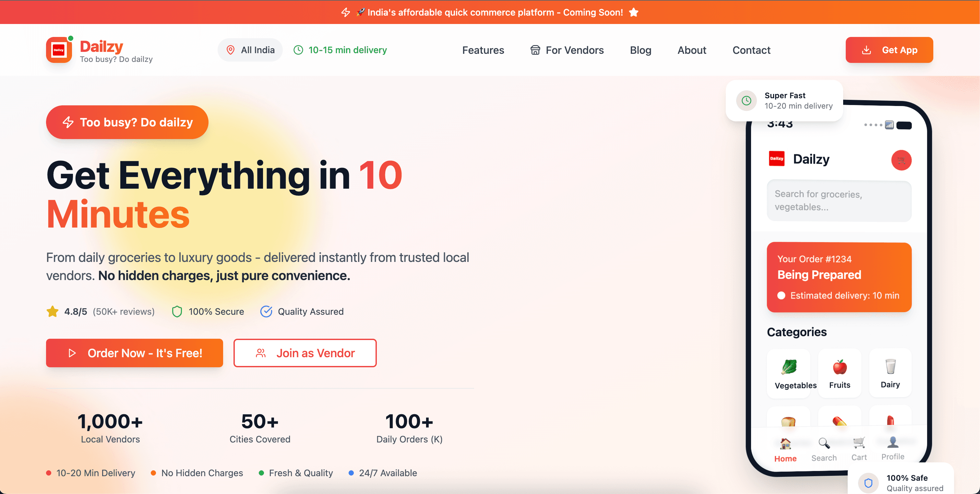Click the Search for groceries field

(839, 200)
